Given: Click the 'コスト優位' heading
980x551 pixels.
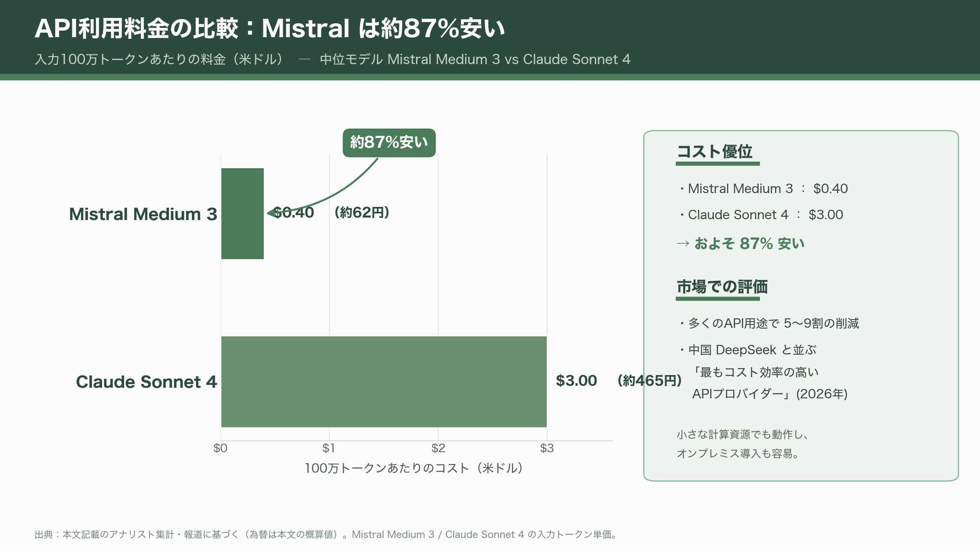Looking at the screenshot, I should click(715, 151).
